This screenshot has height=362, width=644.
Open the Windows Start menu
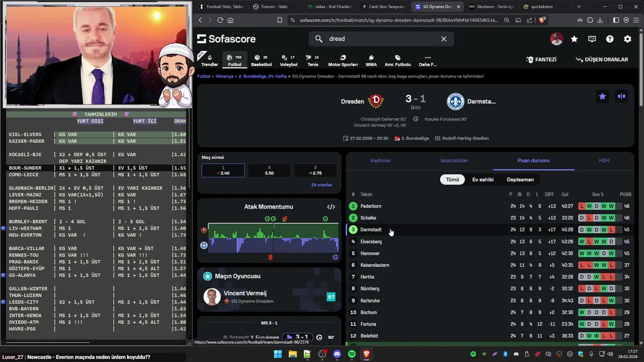278,354
